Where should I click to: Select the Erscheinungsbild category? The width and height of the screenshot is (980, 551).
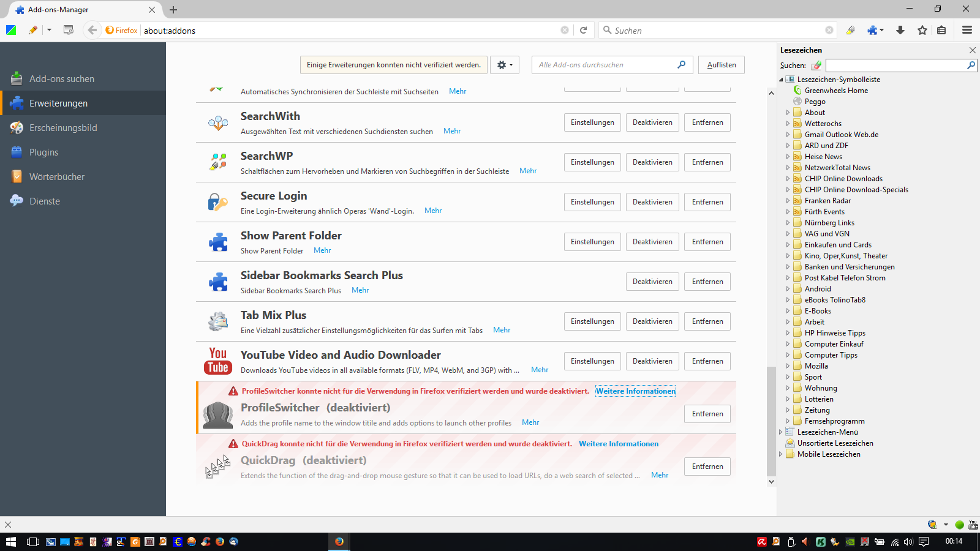63,128
